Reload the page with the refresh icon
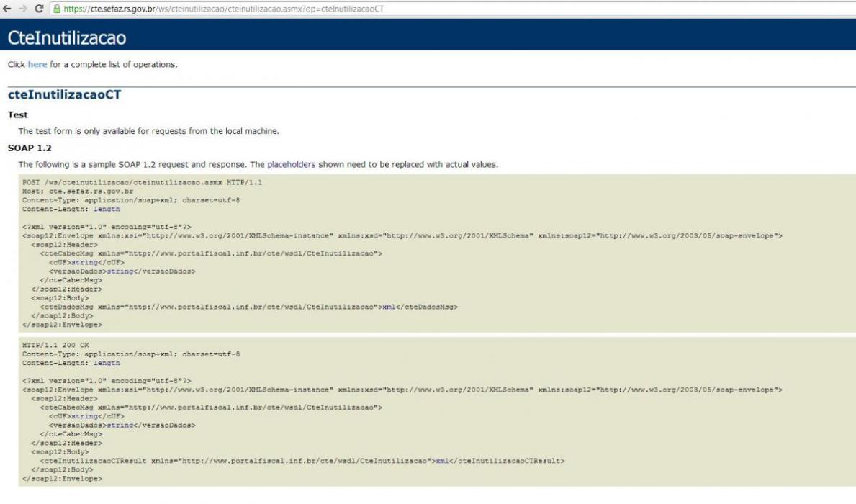This screenshot has width=856, height=504. click(x=39, y=9)
